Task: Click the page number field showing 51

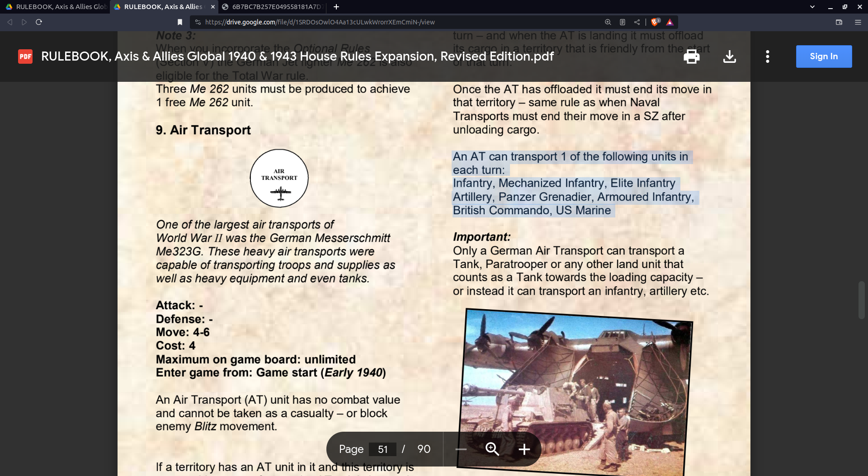Action: 383,449
